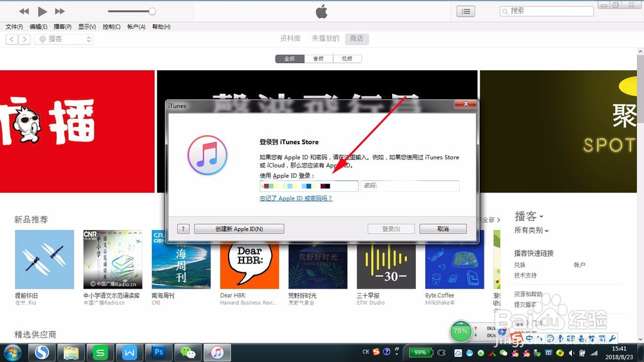Click the iTunes taskbar icon

point(217,352)
